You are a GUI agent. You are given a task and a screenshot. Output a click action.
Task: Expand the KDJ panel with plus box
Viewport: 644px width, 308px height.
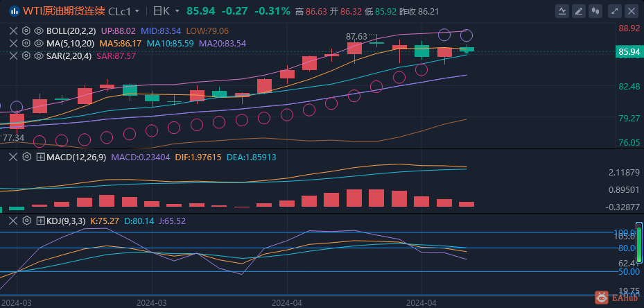(41, 221)
